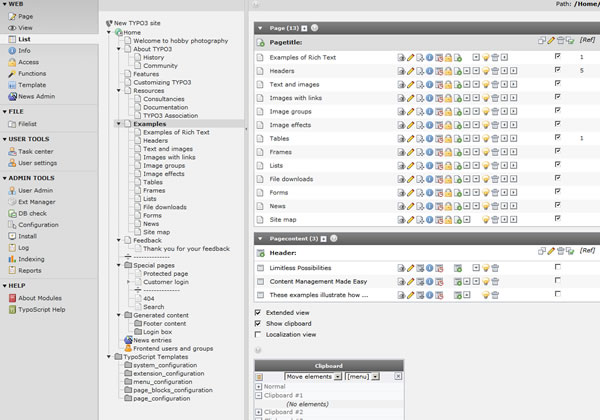
Task: Uncheck Show clipboard option
Action: pyautogui.click(x=259, y=324)
